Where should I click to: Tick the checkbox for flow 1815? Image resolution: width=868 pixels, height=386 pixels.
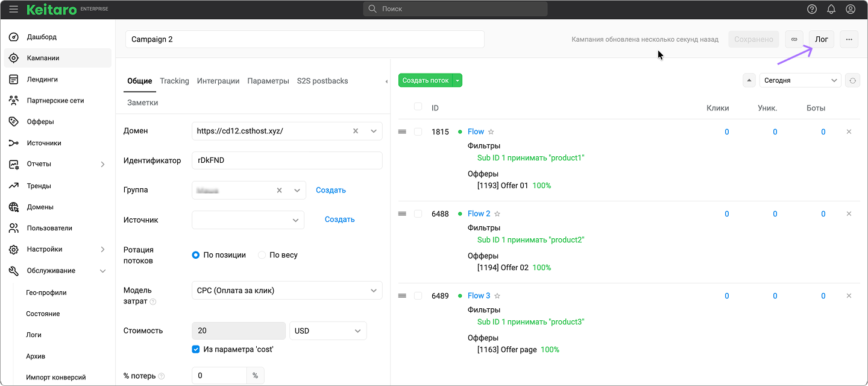pos(418,131)
